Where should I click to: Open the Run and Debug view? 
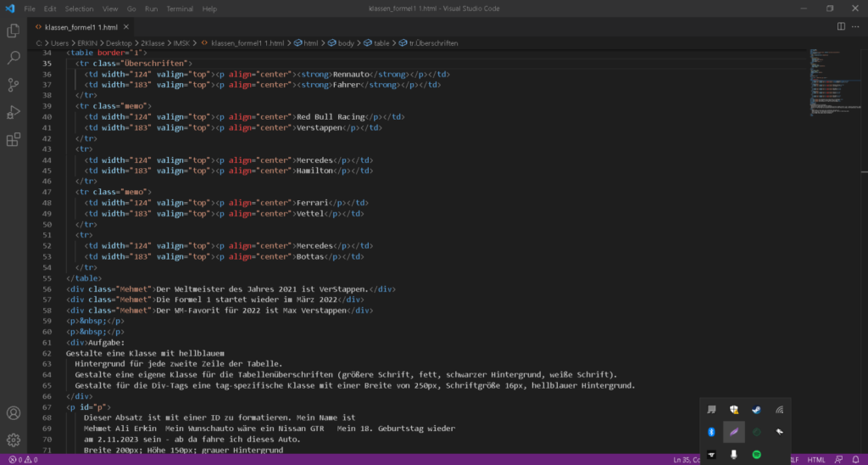14,112
